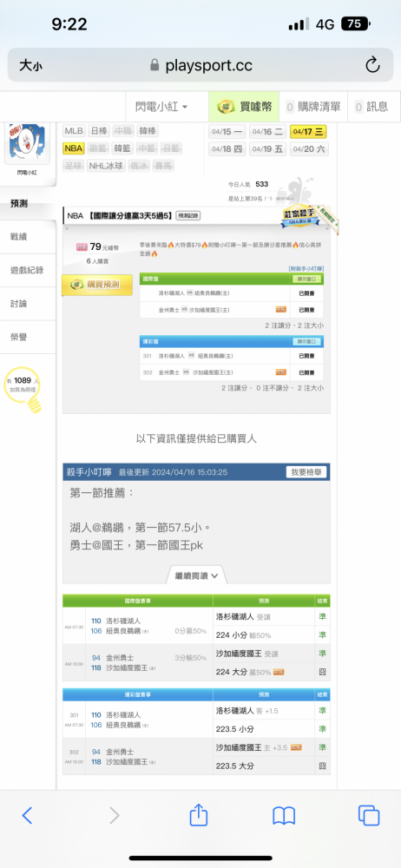
Task: Open the 討論 sidebar tab
Action: 19,304
